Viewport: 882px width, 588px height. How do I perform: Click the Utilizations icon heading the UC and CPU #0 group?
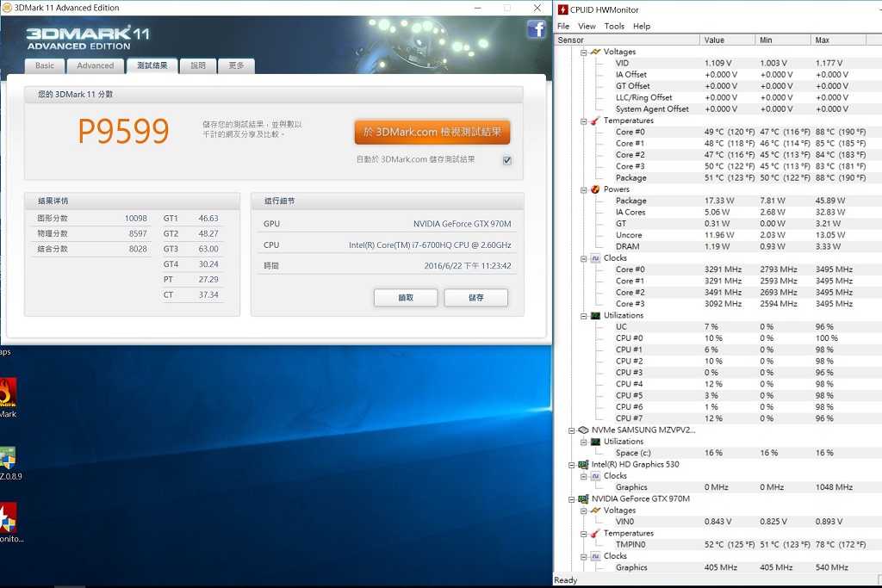click(595, 315)
